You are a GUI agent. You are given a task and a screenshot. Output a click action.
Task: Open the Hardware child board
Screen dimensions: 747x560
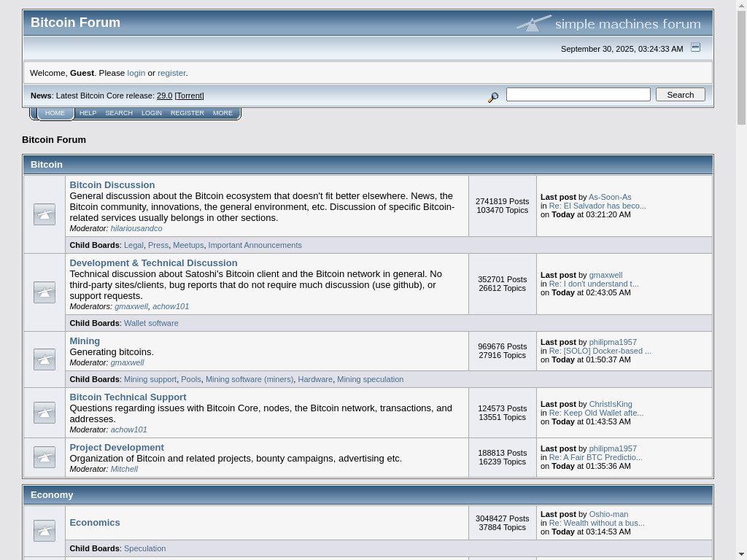(315, 379)
